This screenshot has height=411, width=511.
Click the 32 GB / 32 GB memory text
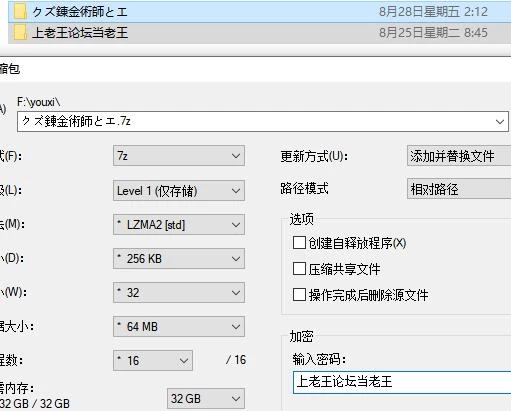(x=35, y=404)
